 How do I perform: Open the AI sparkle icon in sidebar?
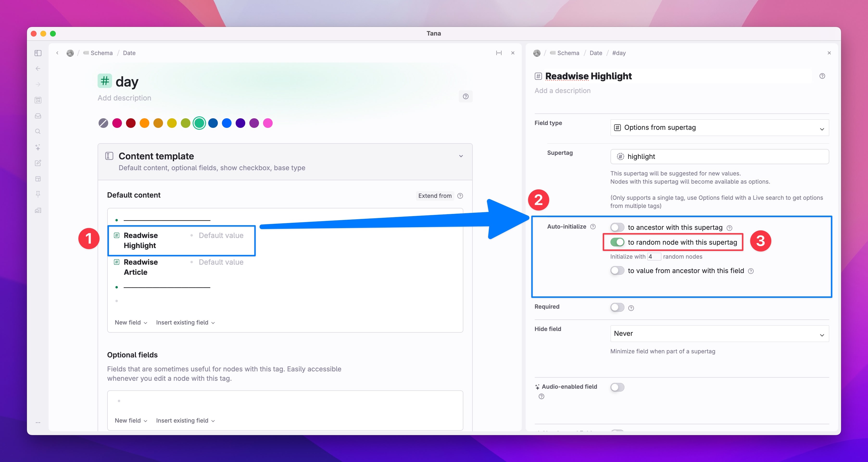coord(38,147)
